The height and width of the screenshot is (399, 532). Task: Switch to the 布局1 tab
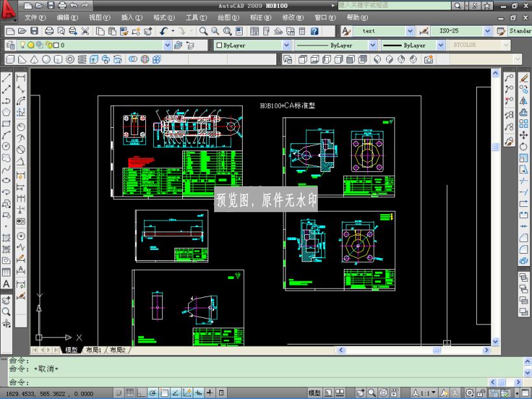point(93,350)
